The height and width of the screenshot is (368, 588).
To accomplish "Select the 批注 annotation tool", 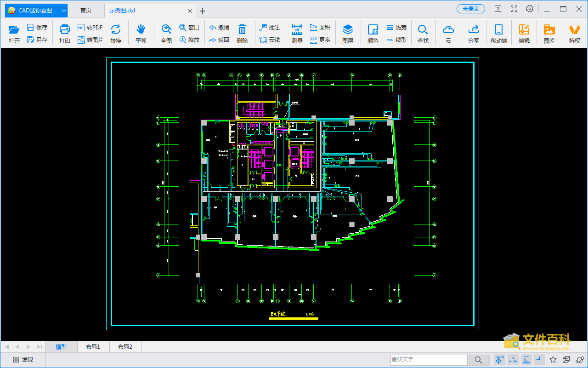I will coord(270,28).
